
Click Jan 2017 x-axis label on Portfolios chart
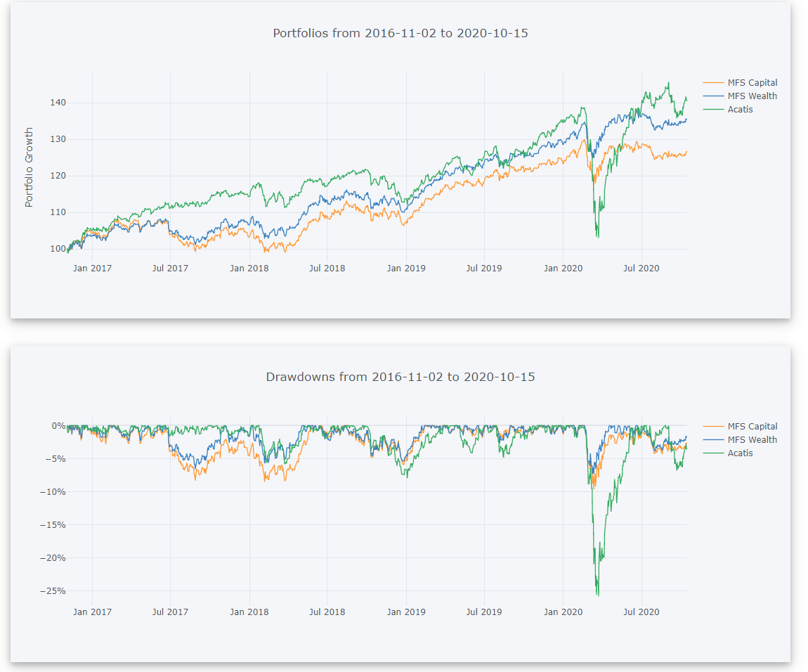[x=92, y=268]
